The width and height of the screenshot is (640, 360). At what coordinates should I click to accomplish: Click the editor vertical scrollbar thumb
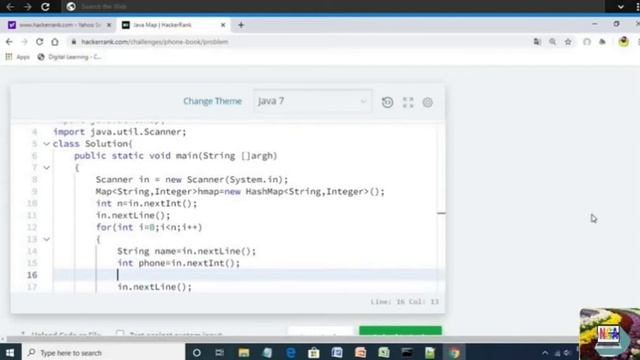coord(441,213)
